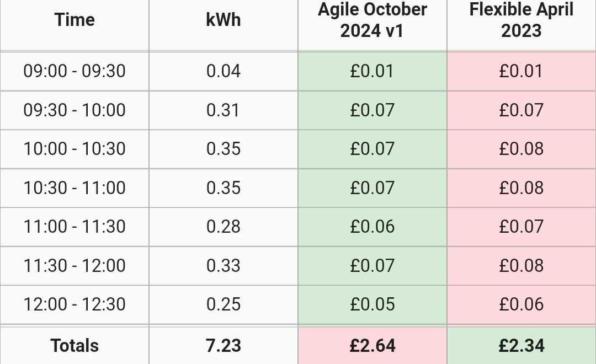Click the 0.04 kWh value

(x=223, y=71)
